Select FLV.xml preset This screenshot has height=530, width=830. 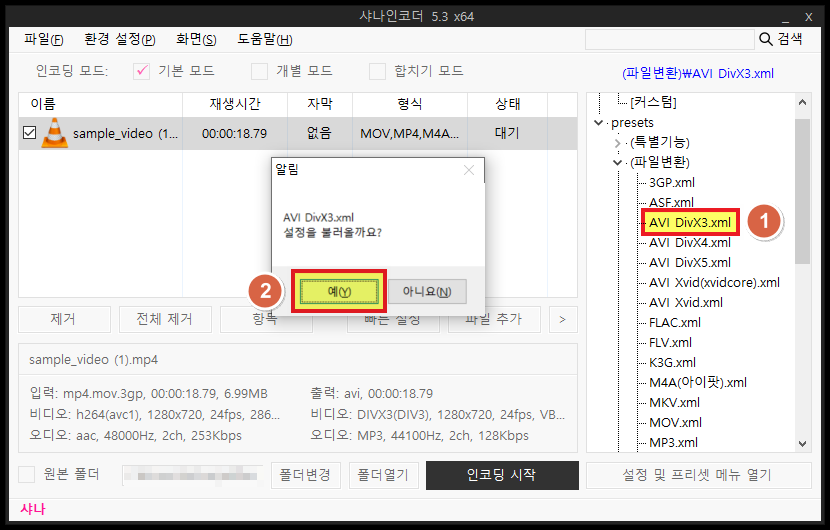pyautogui.click(x=671, y=343)
